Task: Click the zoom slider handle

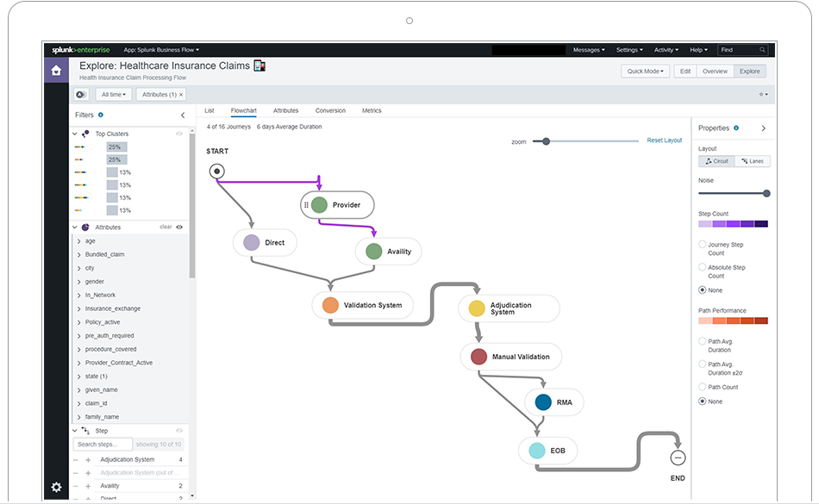Action: (546, 141)
